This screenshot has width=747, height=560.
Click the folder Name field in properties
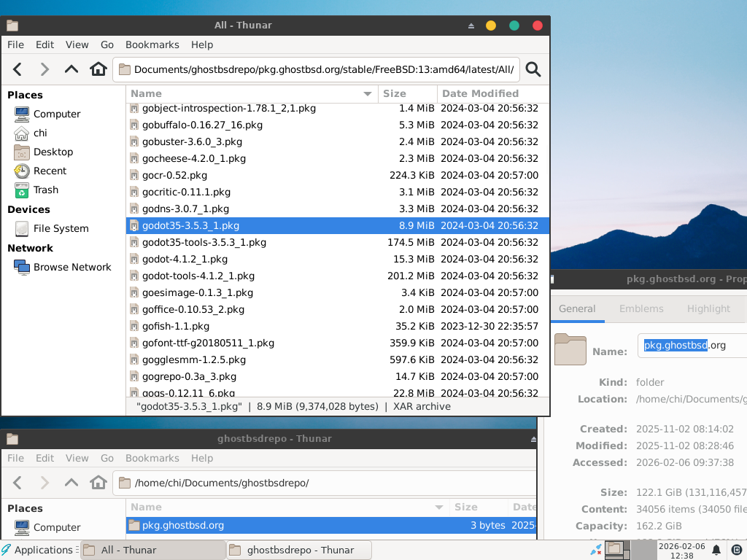pos(690,346)
